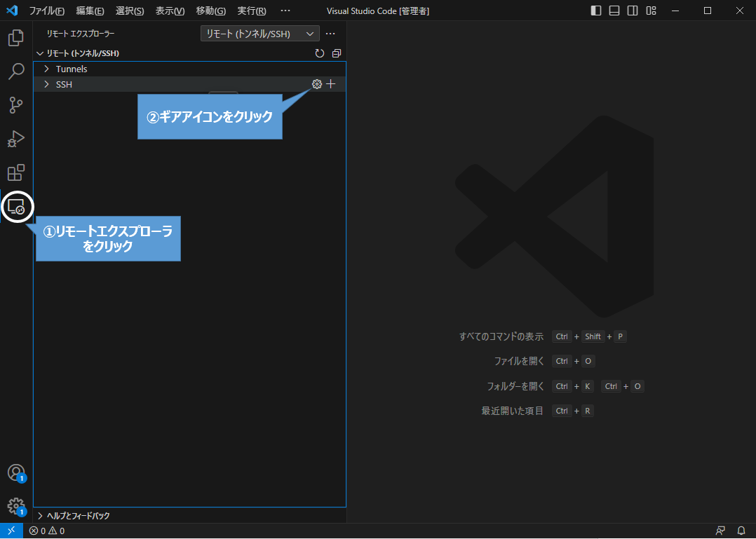Open the Customize Layout control

click(651, 11)
